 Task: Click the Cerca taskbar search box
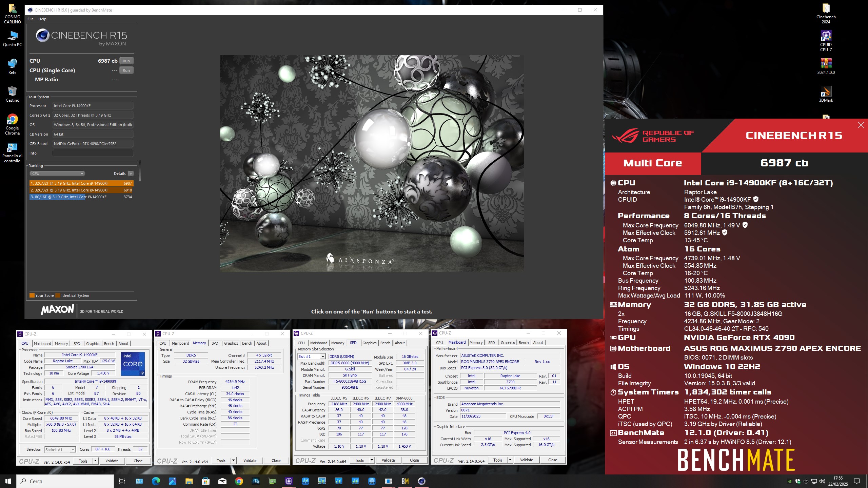65,481
